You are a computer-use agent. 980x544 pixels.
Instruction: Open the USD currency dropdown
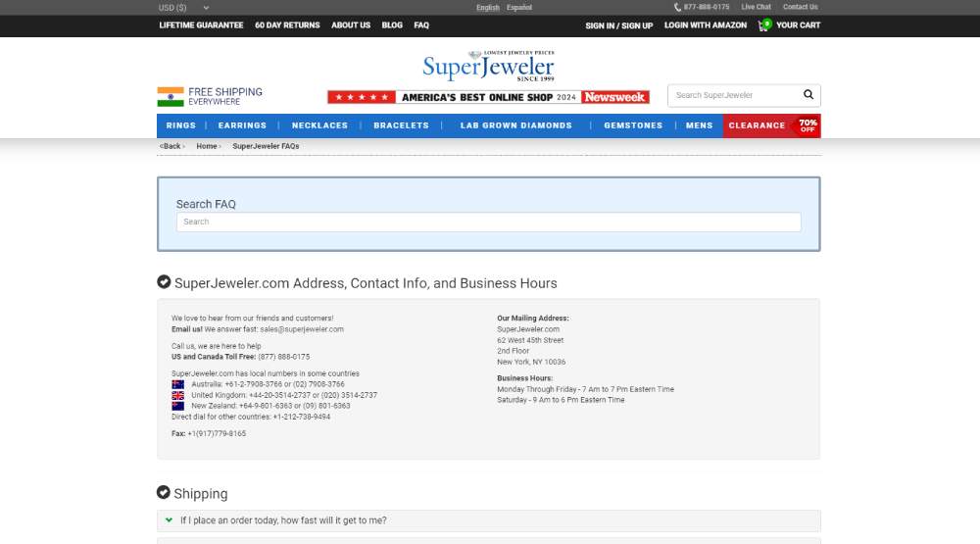pyautogui.click(x=184, y=8)
